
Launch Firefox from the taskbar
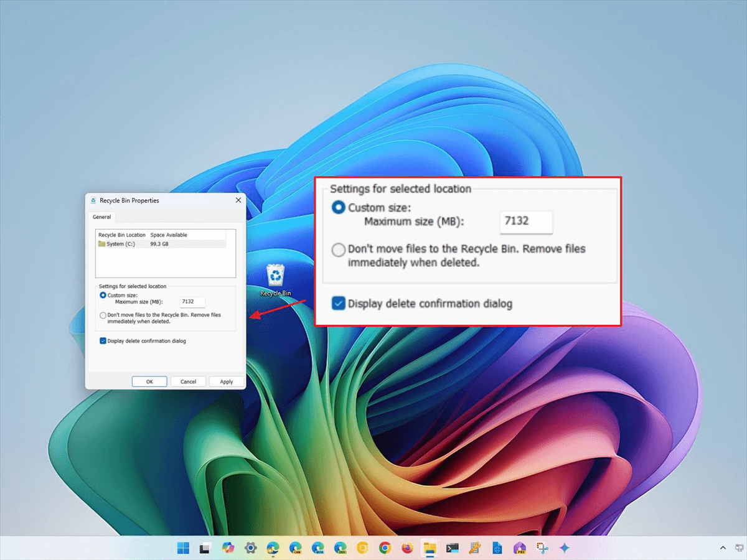tap(407, 548)
